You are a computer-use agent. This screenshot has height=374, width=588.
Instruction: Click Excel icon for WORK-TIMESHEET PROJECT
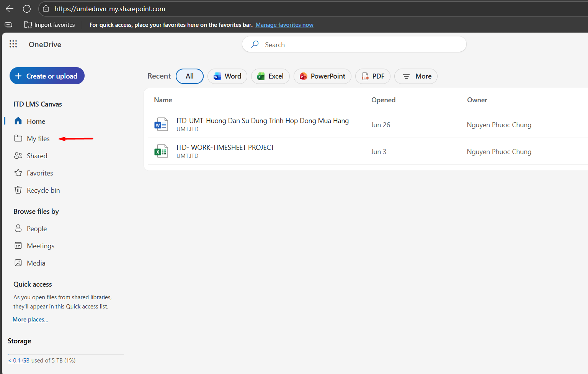tap(161, 151)
